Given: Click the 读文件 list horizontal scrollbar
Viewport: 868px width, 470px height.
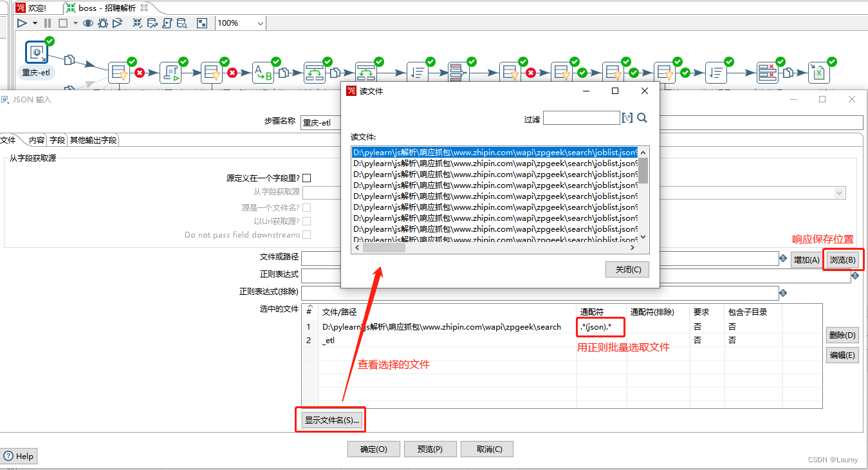Looking at the screenshot, I should coord(384,247).
